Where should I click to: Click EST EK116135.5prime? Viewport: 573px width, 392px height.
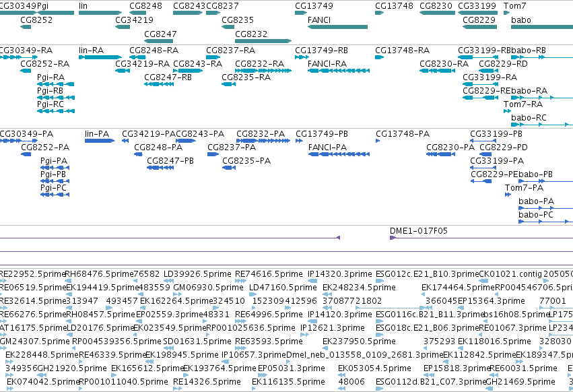(288, 382)
